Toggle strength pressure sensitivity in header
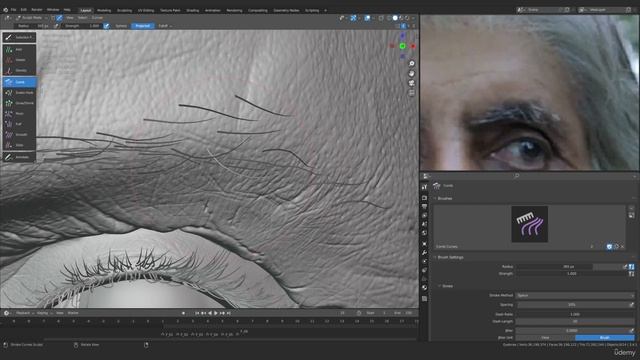Image resolution: width=640 pixels, height=360 pixels. pos(106,26)
